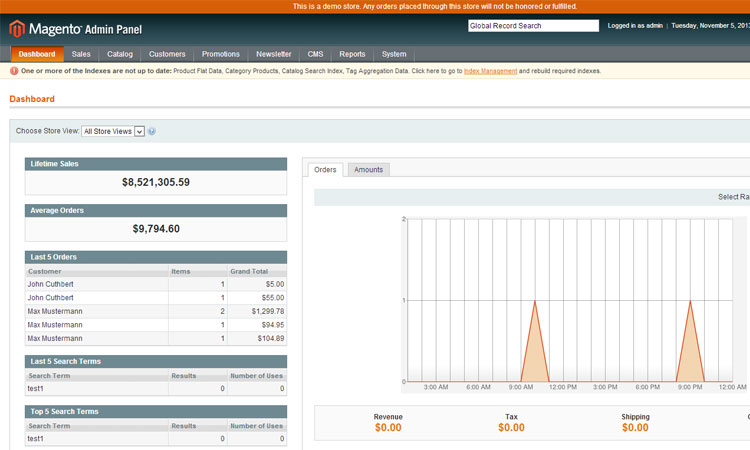Select John Cuthbert order of $55.00
750x450 pixels.
coord(156,297)
